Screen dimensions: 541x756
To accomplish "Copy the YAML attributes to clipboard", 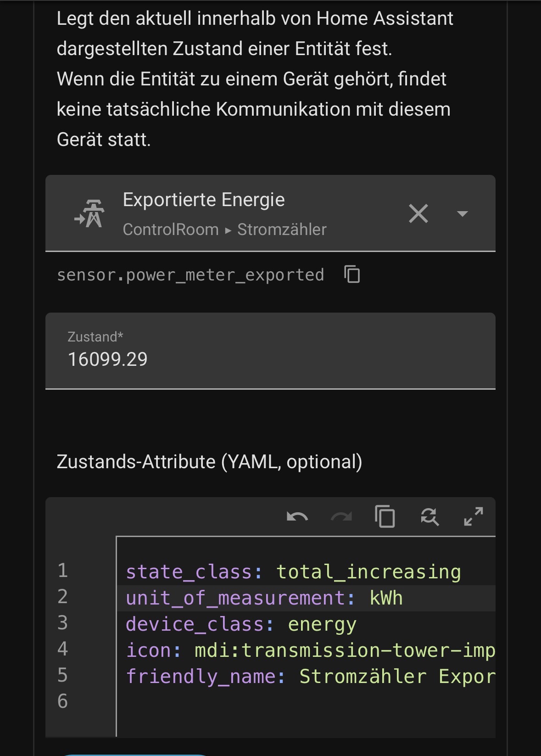I will click(385, 517).
